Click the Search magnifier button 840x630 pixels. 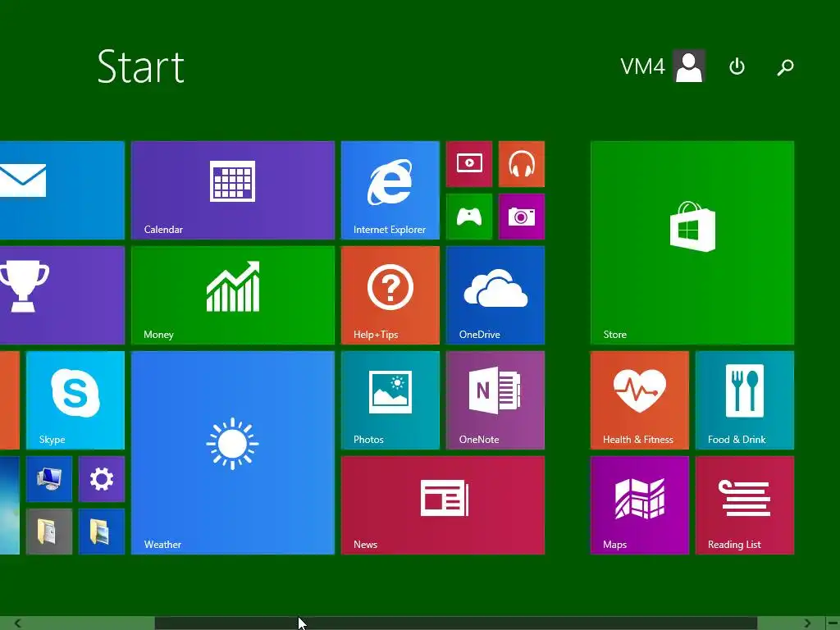coord(785,66)
